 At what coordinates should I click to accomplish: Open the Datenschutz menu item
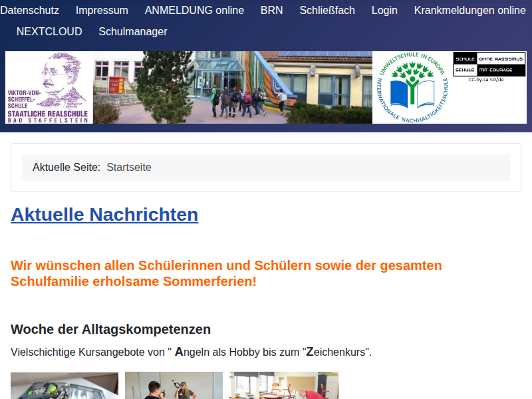pyautogui.click(x=29, y=10)
